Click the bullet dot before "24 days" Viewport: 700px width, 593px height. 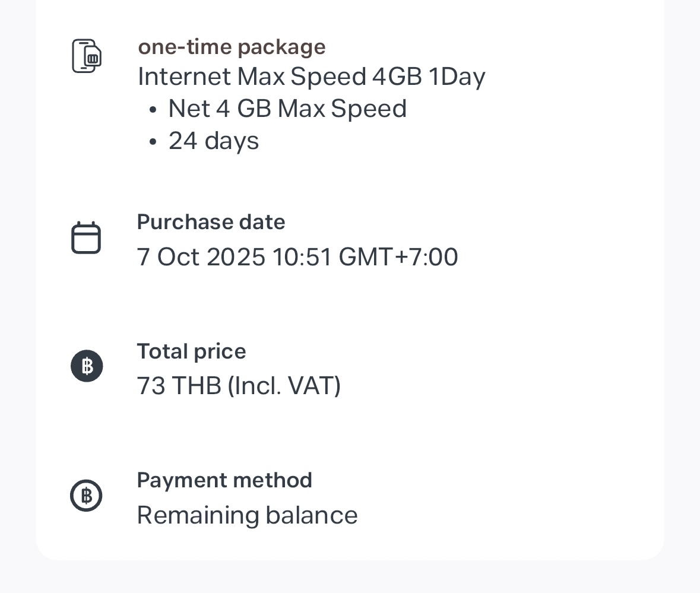pyautogui.click(x=153, y=142)
